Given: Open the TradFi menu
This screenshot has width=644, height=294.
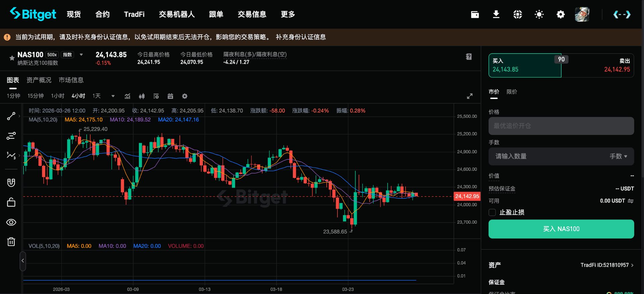Looking at the screenshot, I should click(x=134, y=14).
